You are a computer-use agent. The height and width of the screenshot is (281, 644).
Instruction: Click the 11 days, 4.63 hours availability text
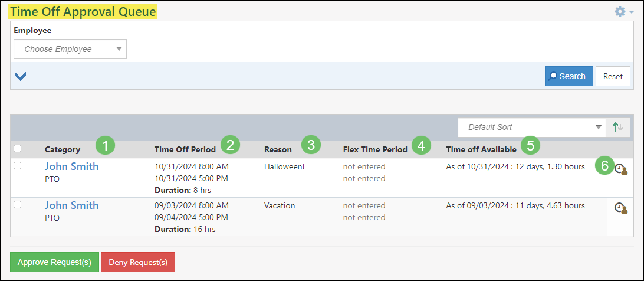point(550,205)
